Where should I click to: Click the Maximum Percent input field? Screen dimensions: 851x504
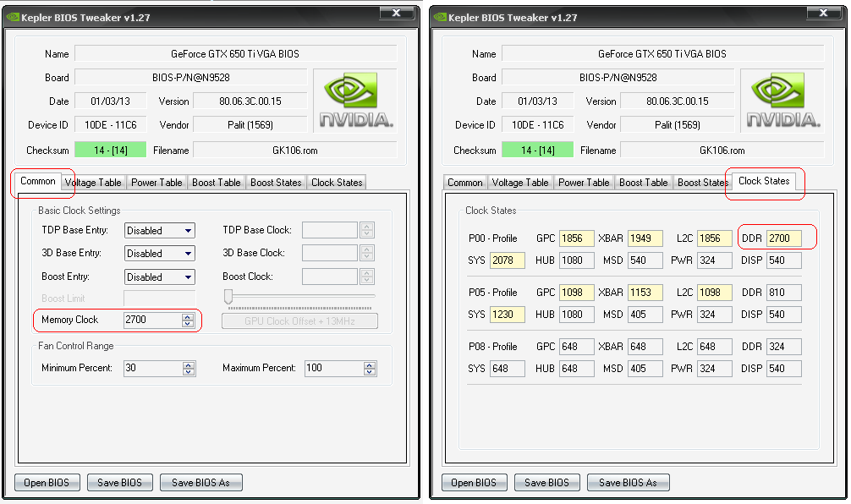pyautogui.click(x=334, y=369)
